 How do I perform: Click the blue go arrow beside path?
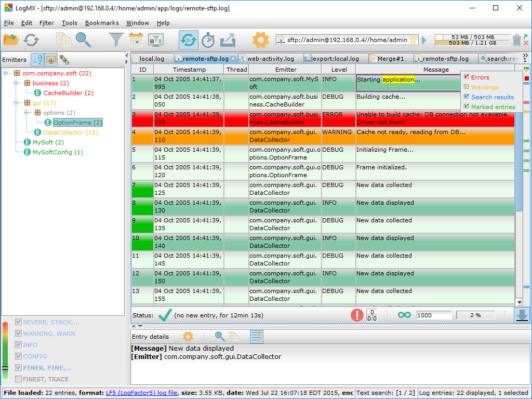(x=424, y=40)
